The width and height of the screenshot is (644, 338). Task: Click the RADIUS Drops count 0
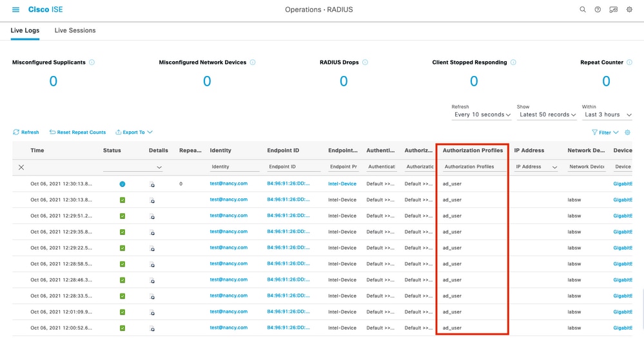(x=344, y=81)
